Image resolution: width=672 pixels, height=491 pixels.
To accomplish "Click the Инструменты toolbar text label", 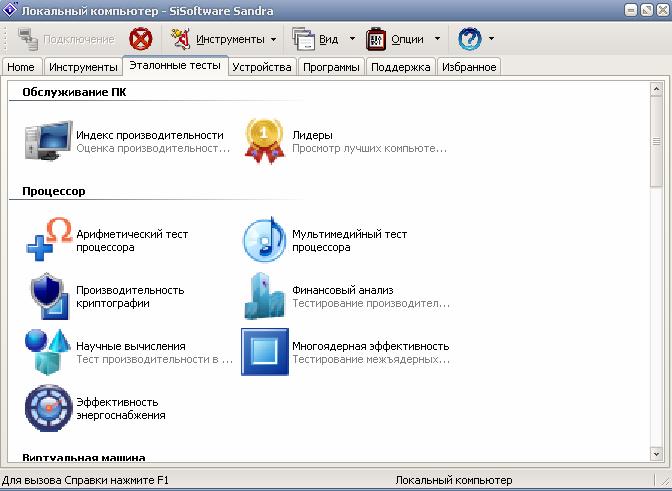I will click(230, 39).
